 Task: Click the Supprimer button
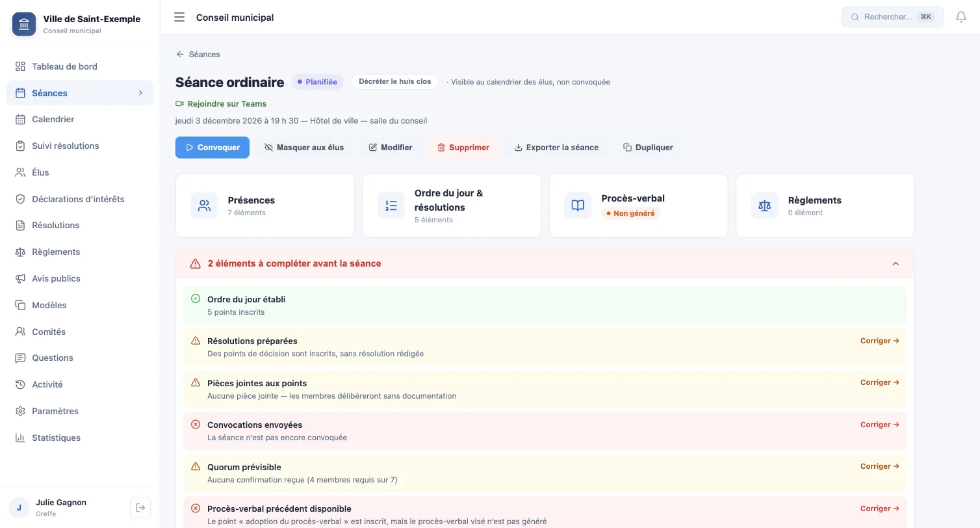(x=463, y=148)
